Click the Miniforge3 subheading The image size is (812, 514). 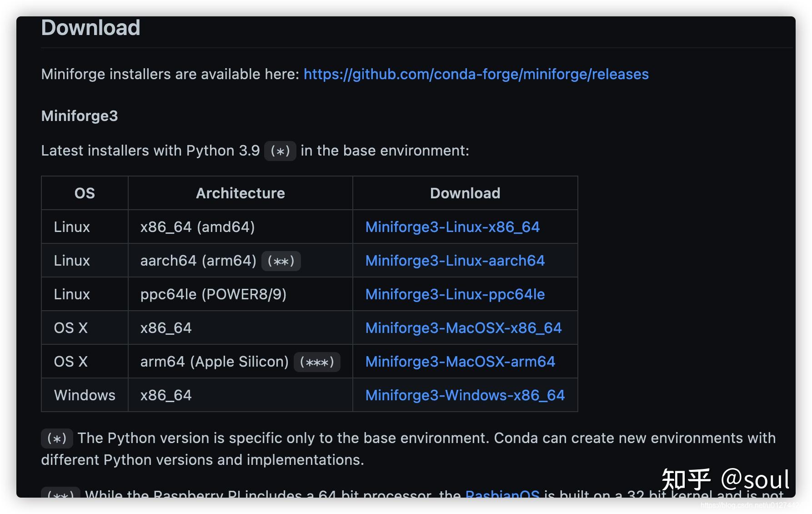[x=80, y=116]
